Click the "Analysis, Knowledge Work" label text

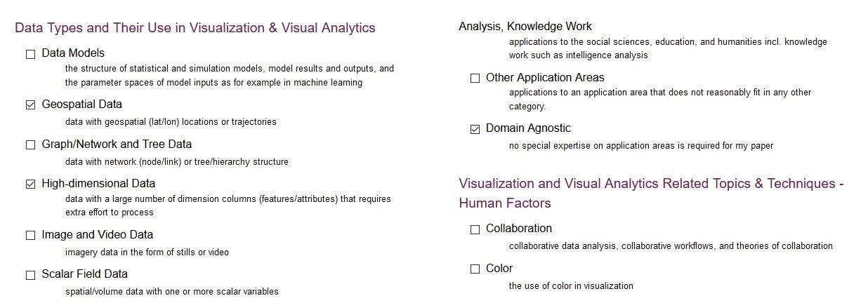click(x=525, y=27)
